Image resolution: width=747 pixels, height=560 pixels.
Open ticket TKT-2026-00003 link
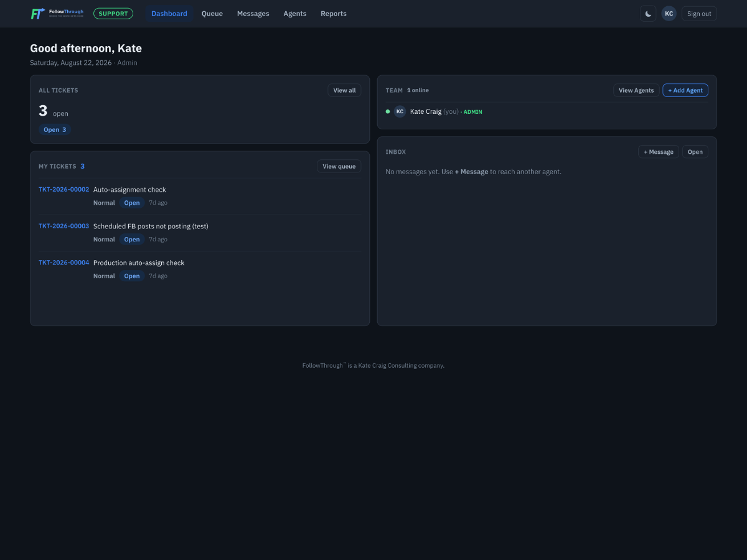(63, 226)
